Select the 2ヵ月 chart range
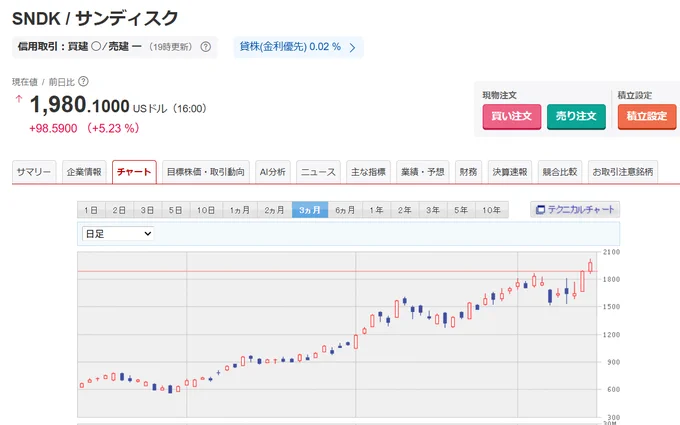The height and width of the screenshot is (425, 680). point(275,210)
